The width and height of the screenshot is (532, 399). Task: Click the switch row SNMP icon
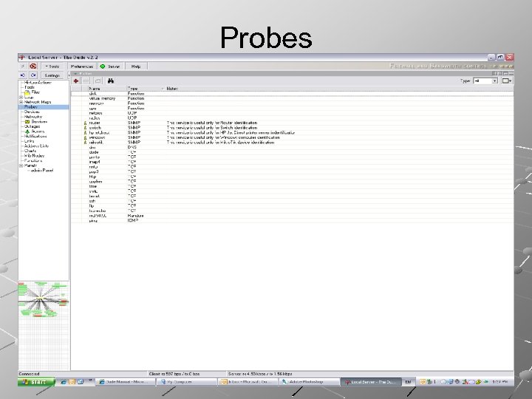[85, 128]
